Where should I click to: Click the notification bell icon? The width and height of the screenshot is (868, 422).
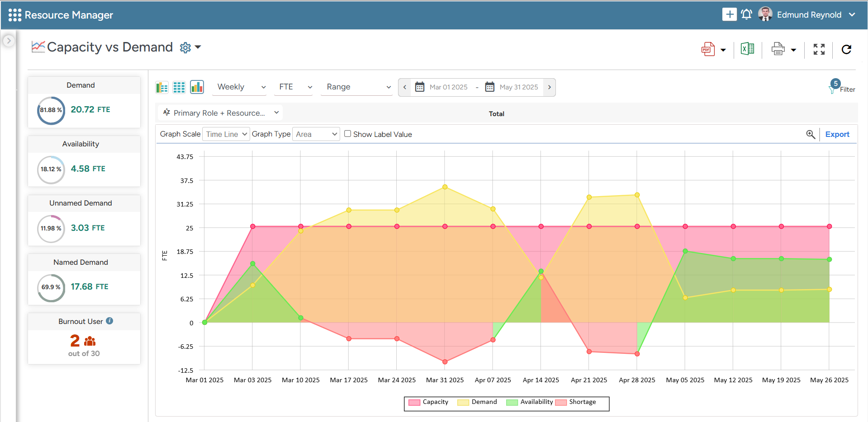746,14
